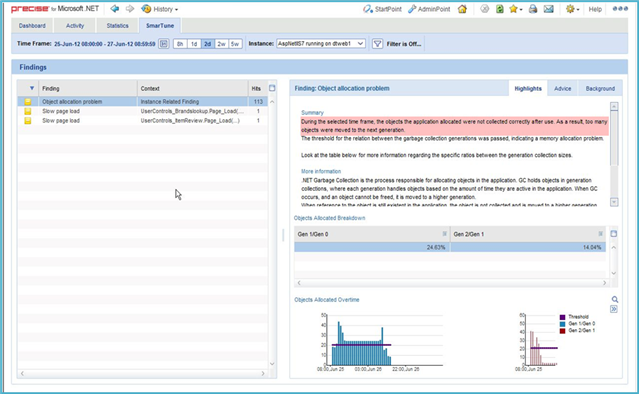Screen dimensions: 639x394
Task: Zoom the overtime chart magnifier icon
Action: [x=615, y=300]
